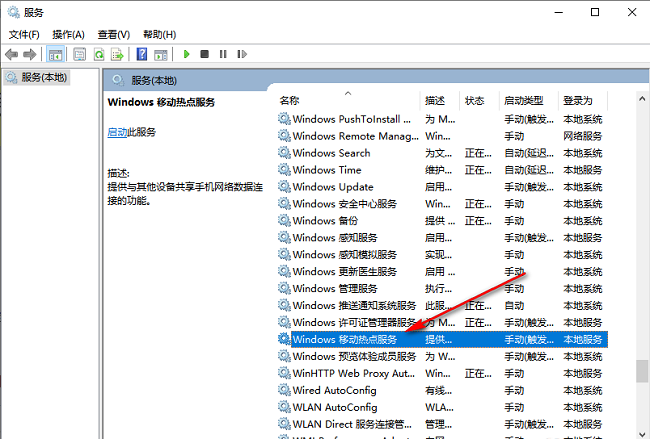This screenshot has width=650, height=439.
Task: Sort by the 名称 column header
Action: click(347, 101)
